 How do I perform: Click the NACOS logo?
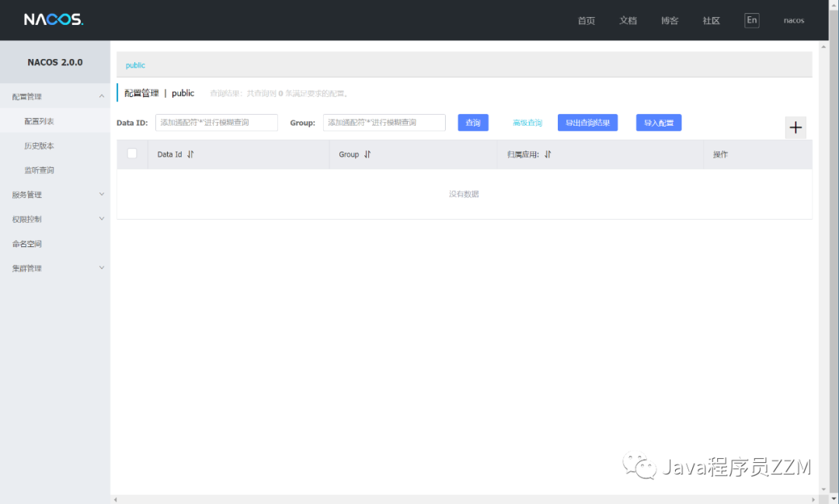54,19
